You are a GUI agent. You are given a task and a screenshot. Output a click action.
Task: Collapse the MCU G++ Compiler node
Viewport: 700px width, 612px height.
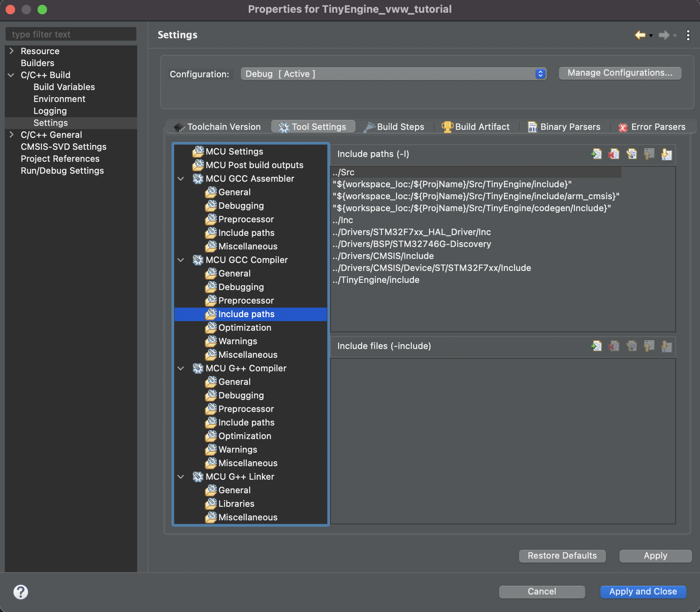pos(181,368)
